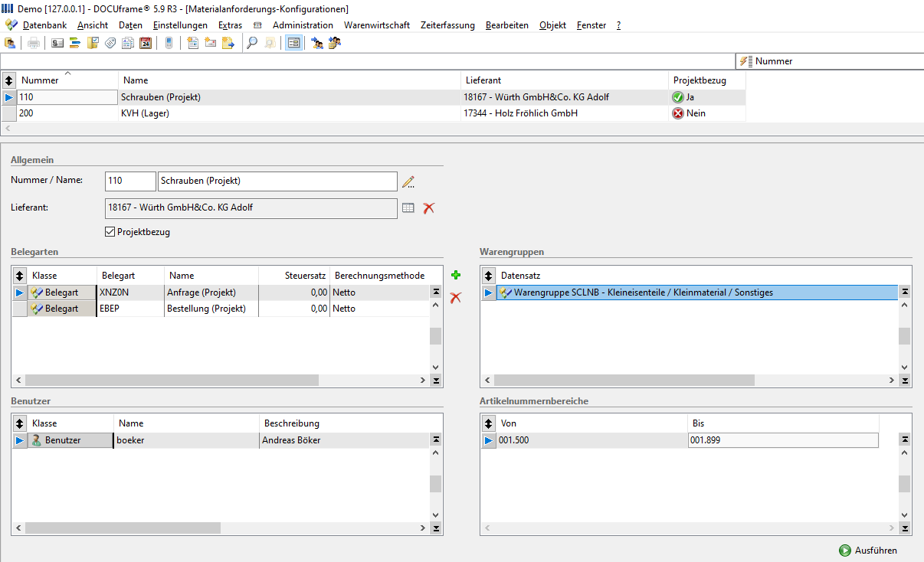
Task: Click the Bis field showing 001.899
Action: (x=783, y=440)
